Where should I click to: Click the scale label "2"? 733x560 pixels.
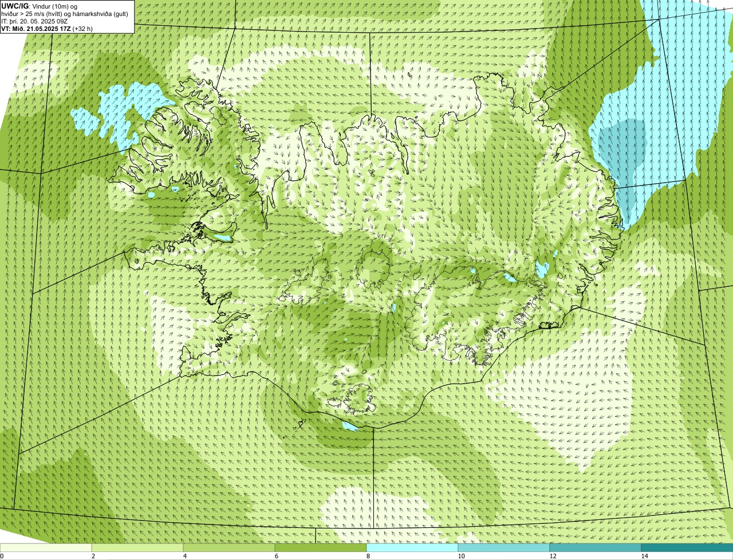coord(93,556)
